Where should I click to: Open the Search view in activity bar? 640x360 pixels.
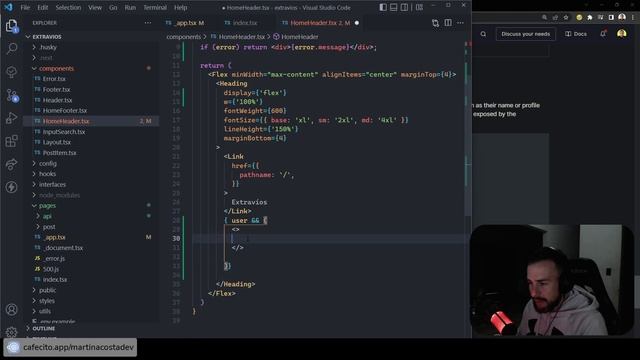pyautogui.click(x=11, y=49)
